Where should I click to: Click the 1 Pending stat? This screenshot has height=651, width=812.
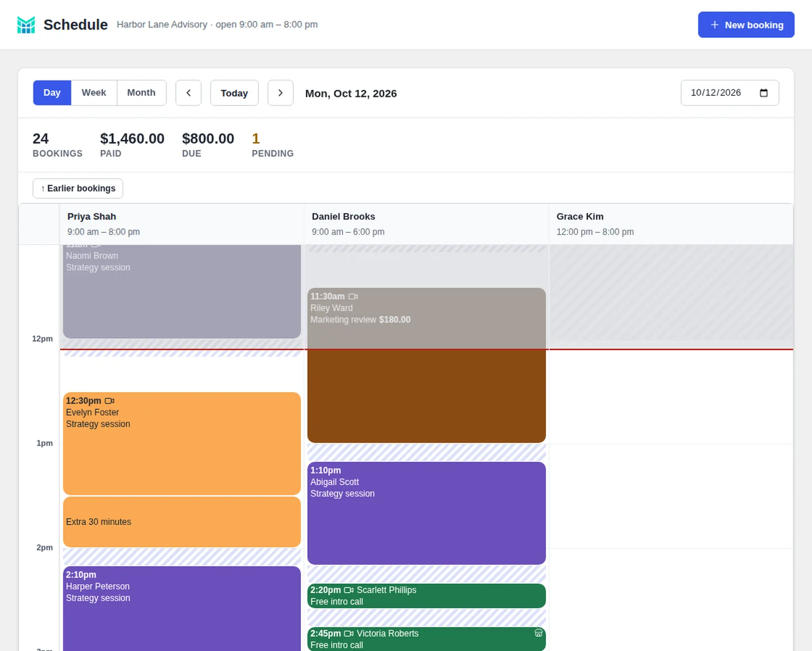(x=273, y=145)
